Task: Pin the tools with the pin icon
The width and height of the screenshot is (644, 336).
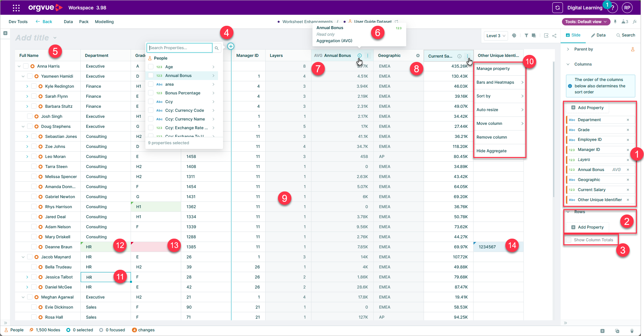Action: coord(615,22)
